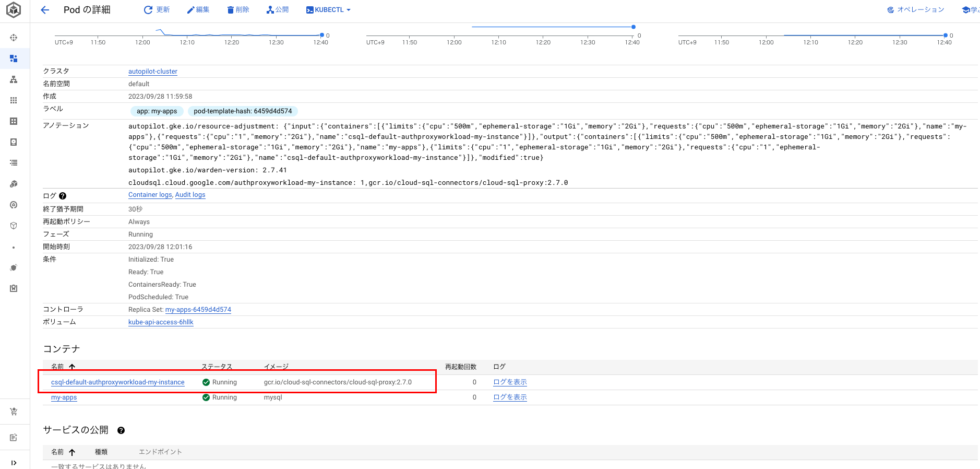Open the release notes sidebar icon
The width and height of the screenshot is (980, 469).
[x=14, y=437]
